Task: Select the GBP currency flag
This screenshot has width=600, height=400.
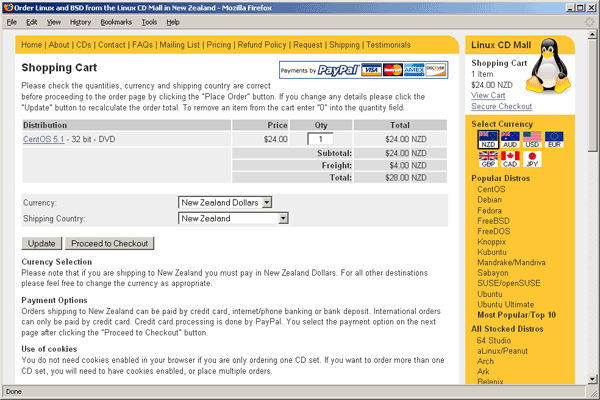Action: tap(488, 159)
